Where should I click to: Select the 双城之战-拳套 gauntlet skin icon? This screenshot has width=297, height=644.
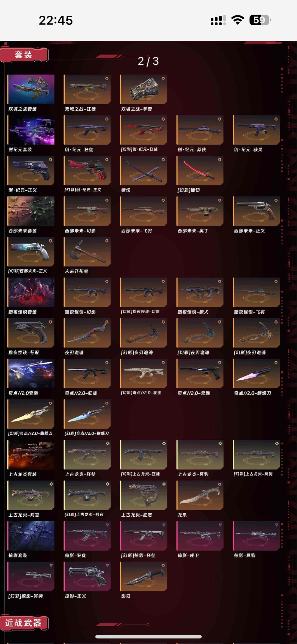143,89
